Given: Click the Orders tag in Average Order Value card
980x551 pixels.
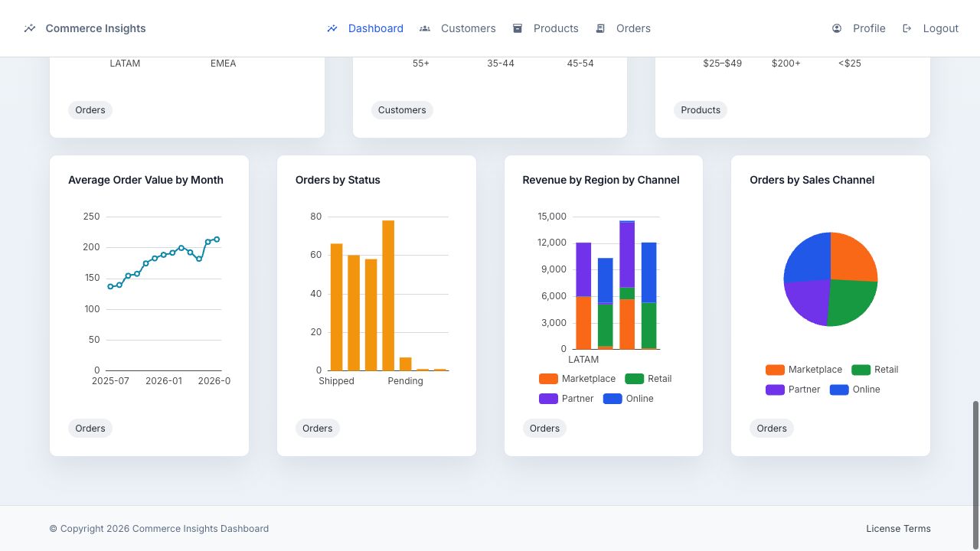Looking at the screenshot, I should tap(90, 429).
